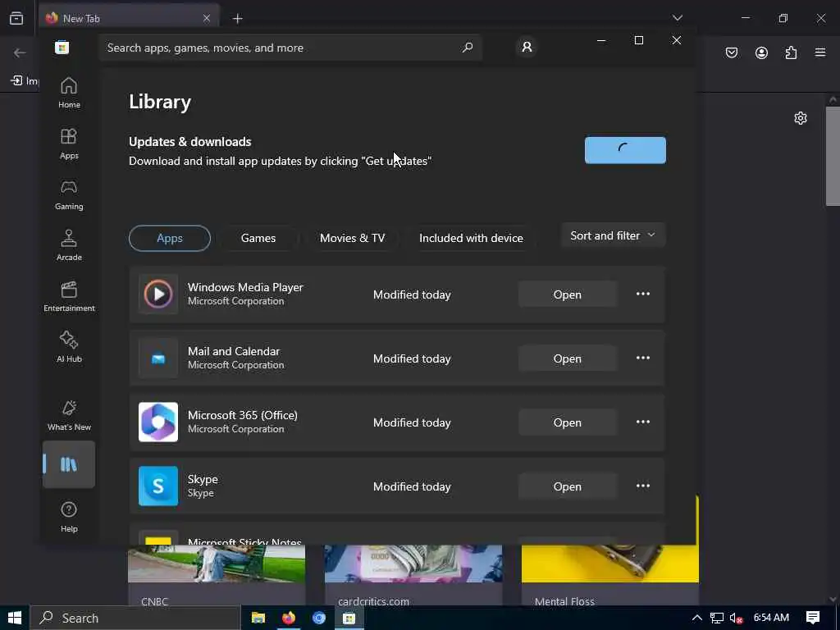Select the Library icon in sidebar
840x630 pixels.
[x=69, y=464]
